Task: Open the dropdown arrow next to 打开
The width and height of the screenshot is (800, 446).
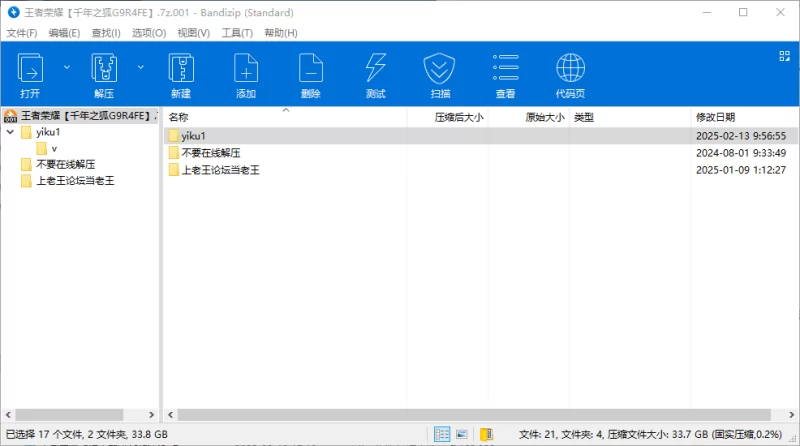Action: pos(67,67)
